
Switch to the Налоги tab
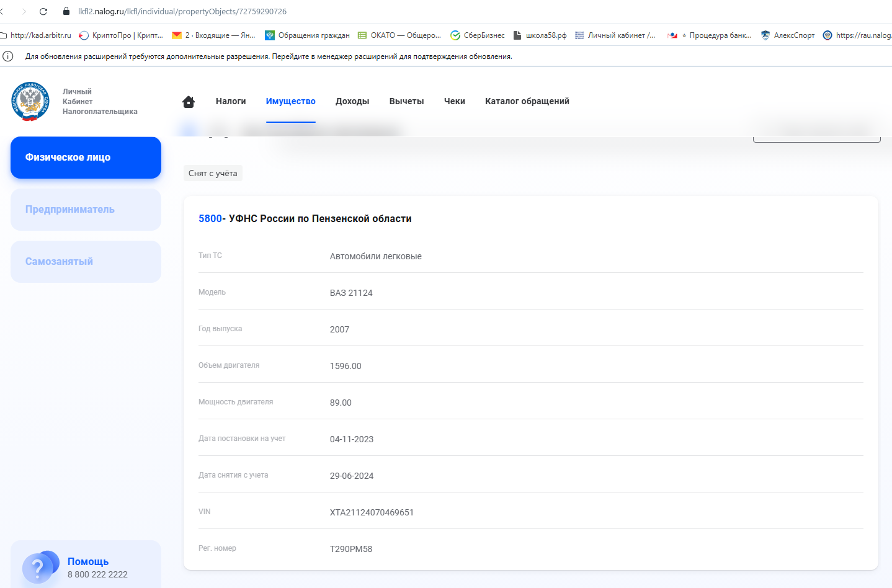[231, 101]
